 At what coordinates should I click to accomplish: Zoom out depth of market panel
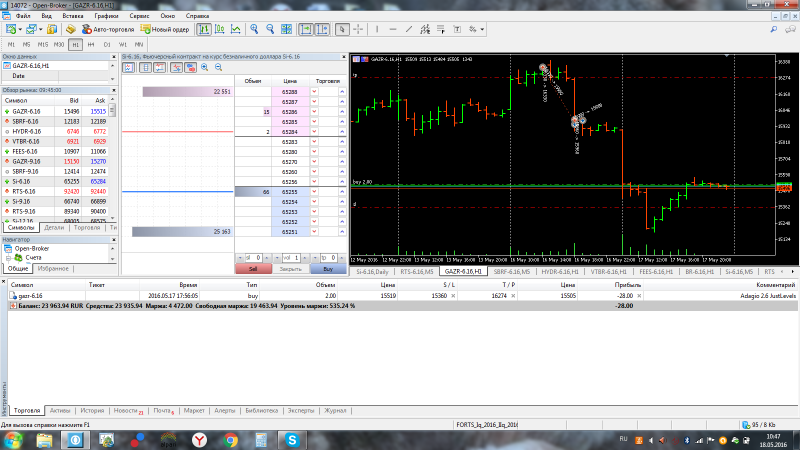(218, 67)
